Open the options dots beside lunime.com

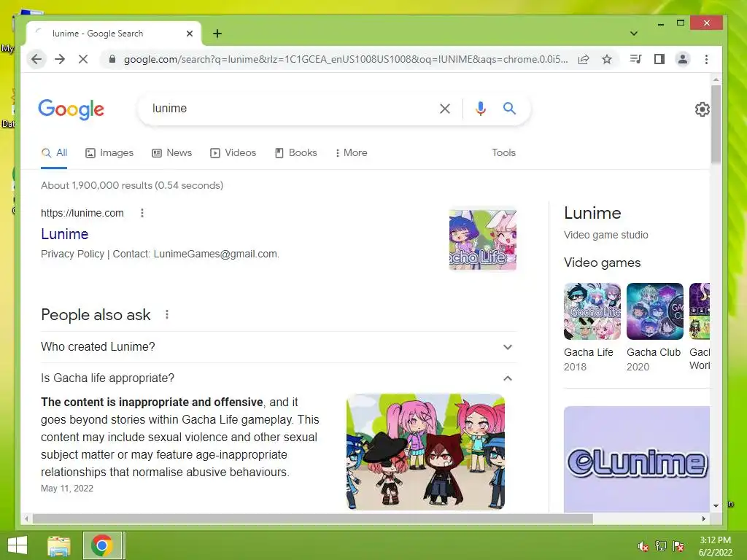coord(142,213)
